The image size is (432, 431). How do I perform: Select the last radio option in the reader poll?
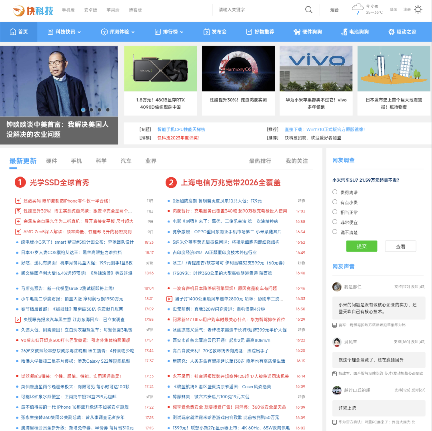tap(335, 232)
